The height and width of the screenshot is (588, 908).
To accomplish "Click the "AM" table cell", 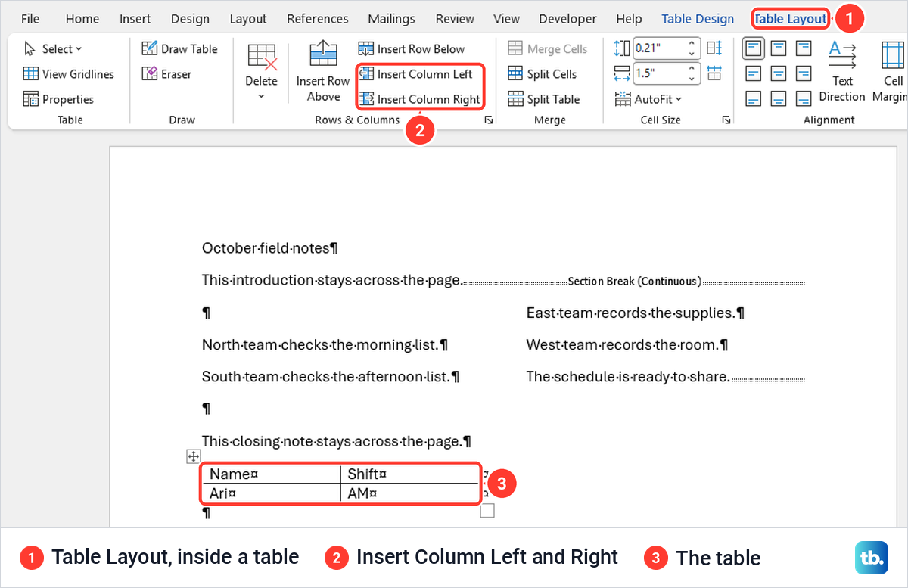I will coord(409,493).
